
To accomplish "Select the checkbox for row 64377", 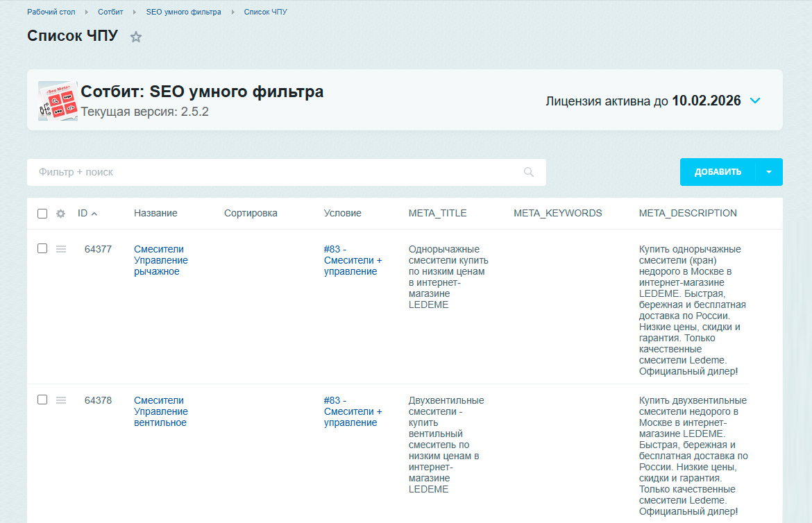I will click(x=42, y=248).
